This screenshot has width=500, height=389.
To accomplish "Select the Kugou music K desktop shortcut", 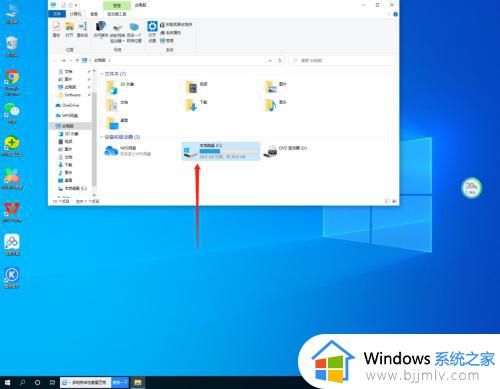I will point(12,277).
